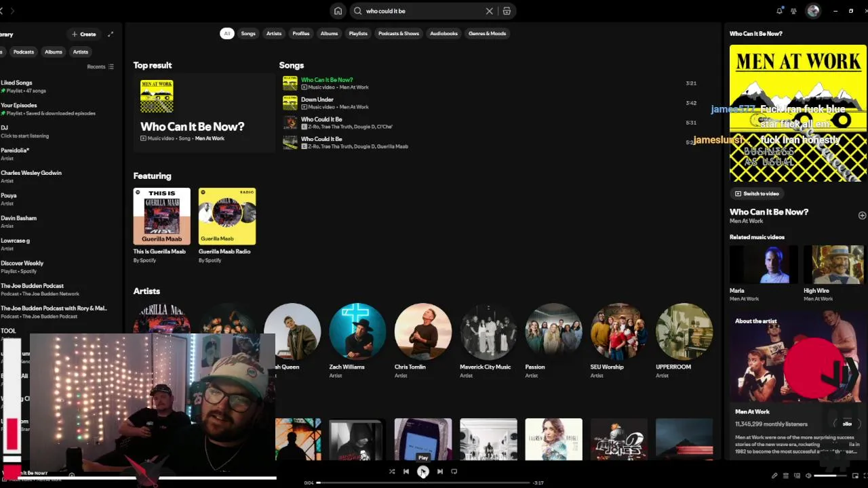Click the Play button in player
This screenshot has height=488, width=868.
422,471
